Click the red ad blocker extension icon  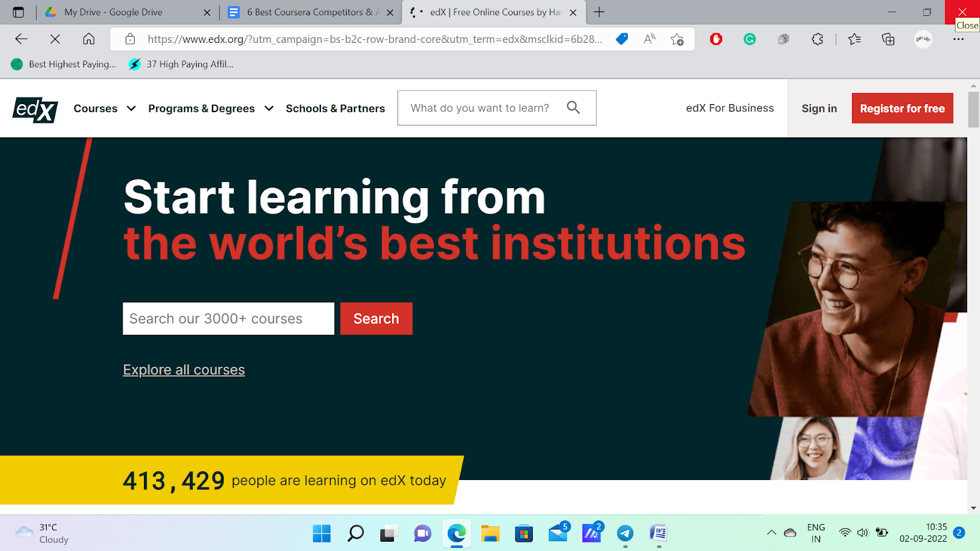(x=716, y=39)
